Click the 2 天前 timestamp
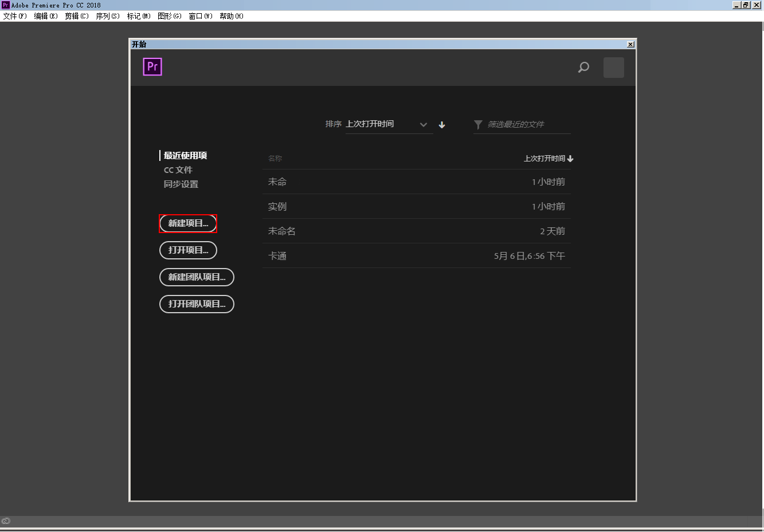Screen dimensions: 764x532 point(553,231)
